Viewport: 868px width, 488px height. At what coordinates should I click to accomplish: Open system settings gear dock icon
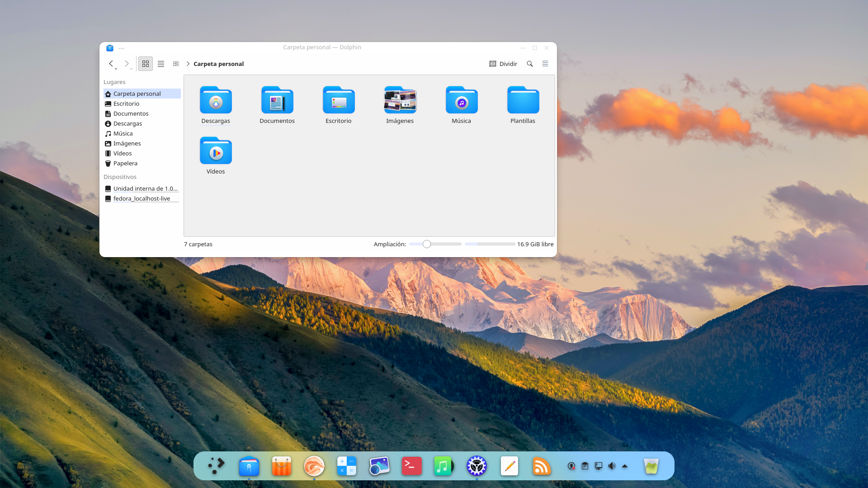[x=476, y=466]
